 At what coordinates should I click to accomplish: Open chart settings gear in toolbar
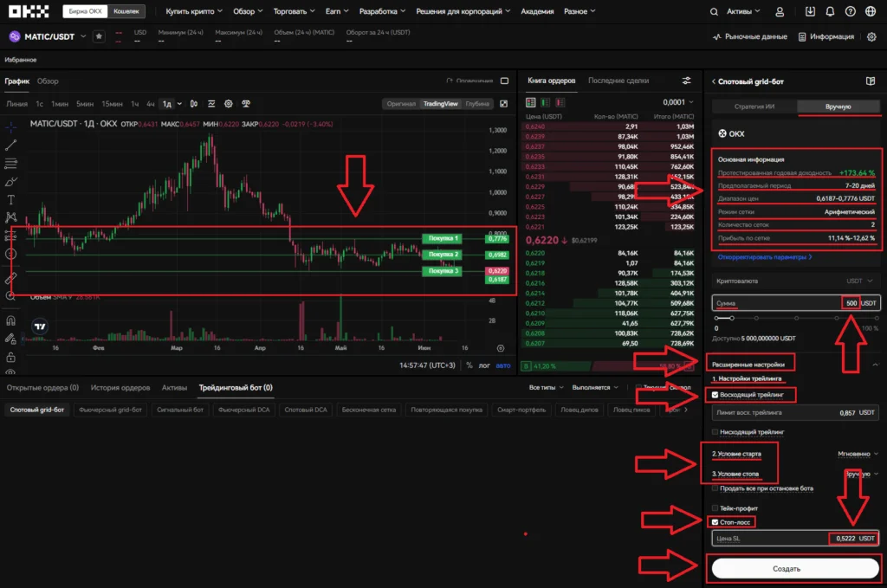[229, 104]
